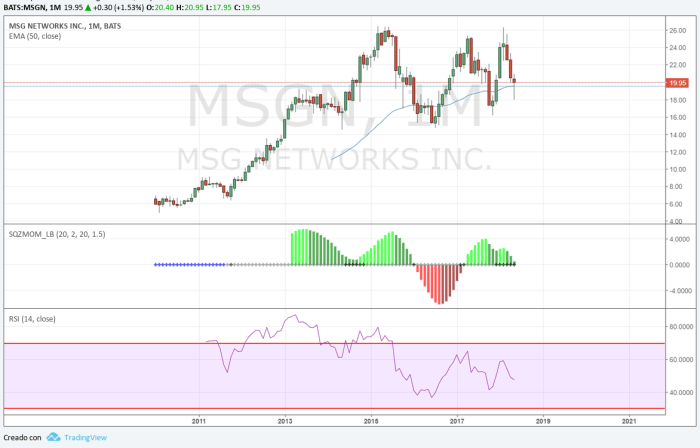Click the 0.0000 squeeze momentum scale label
700x448 pixels.
[679, 265]
